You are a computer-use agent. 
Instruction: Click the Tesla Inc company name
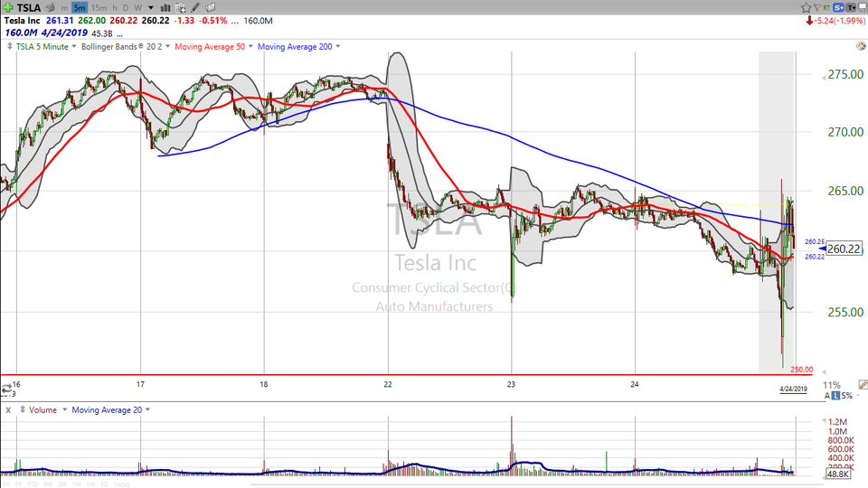22,21
